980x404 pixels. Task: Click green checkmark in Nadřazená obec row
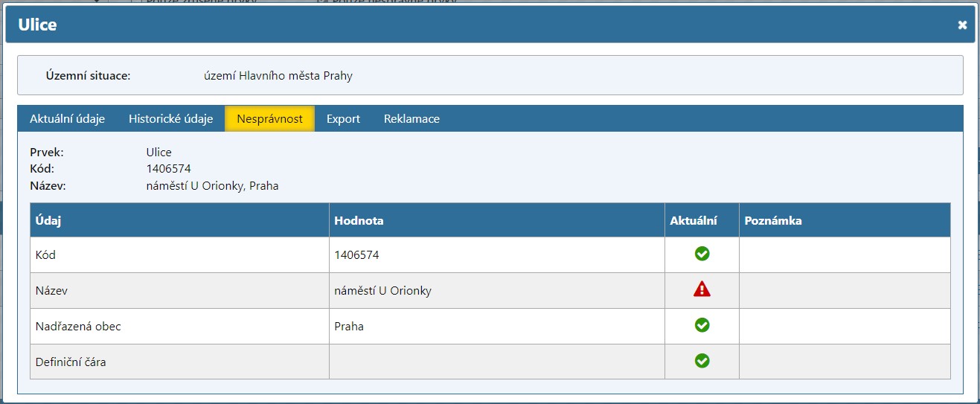coord(702,326)
